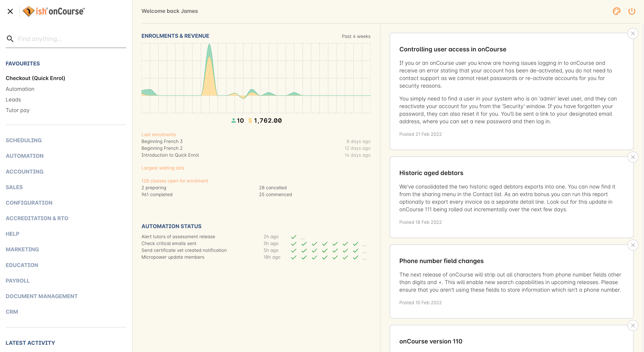The image size is (644, 352).
Task: Dismiss the Controlling user access news card
Action: click(633, 33)
